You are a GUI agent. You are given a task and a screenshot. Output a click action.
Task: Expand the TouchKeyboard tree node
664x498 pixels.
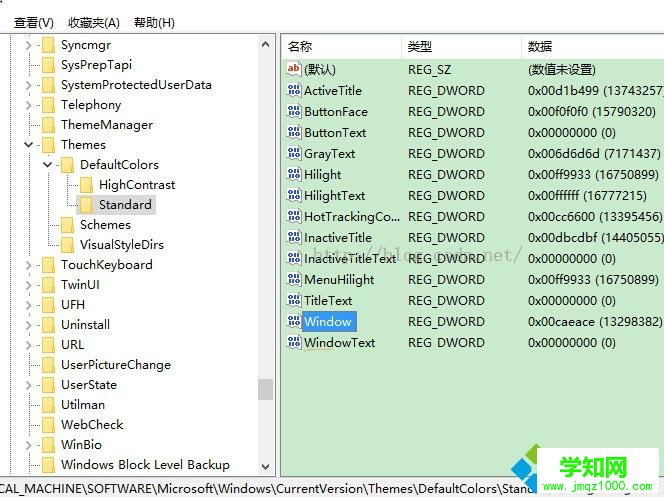pyautogui.click(x=28, y=265)
